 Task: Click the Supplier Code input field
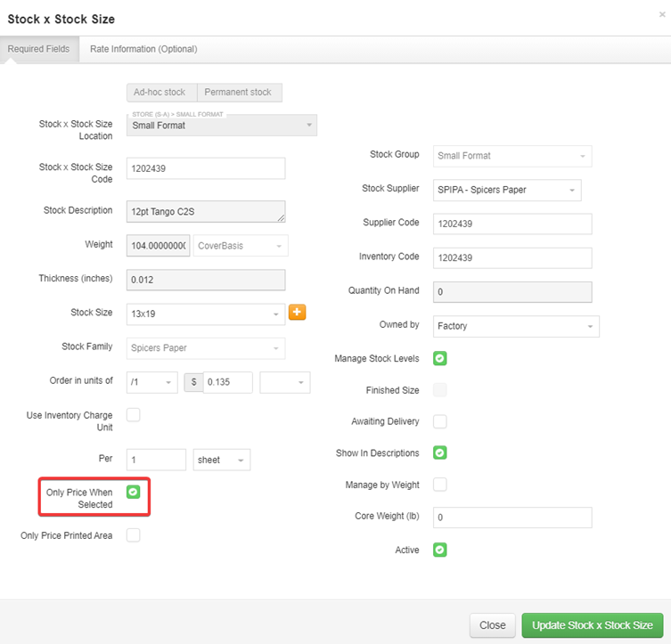coord(512,223)
